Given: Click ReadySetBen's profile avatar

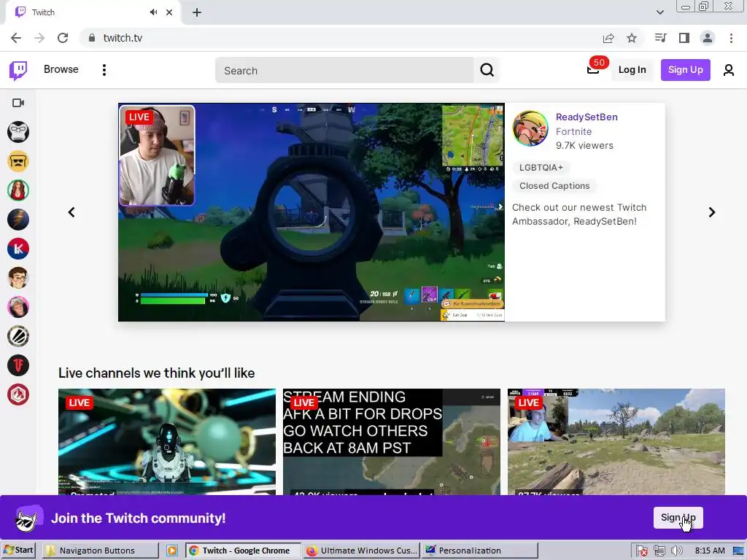Looking at the screenshot, I should coord(530,128).
